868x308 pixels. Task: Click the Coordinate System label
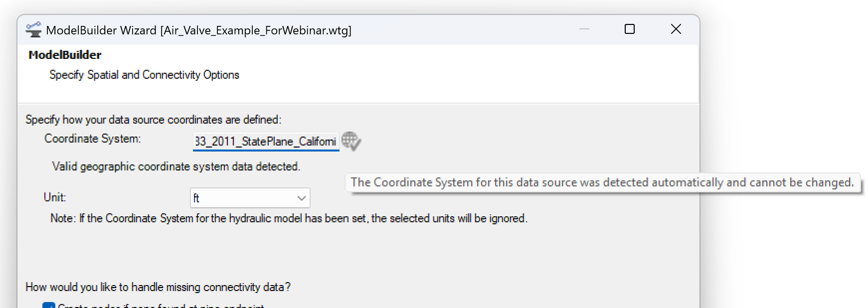point(93,139)
